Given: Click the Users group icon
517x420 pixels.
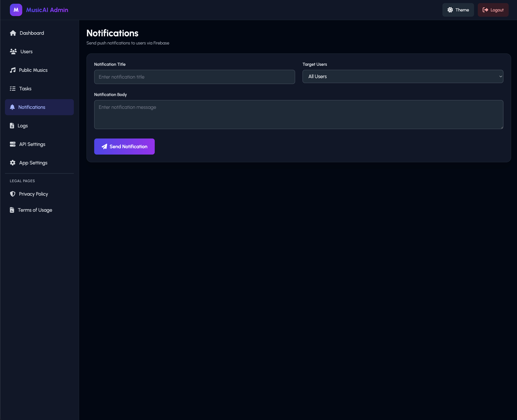Looking at the screenshot, I should click(13, 52).
